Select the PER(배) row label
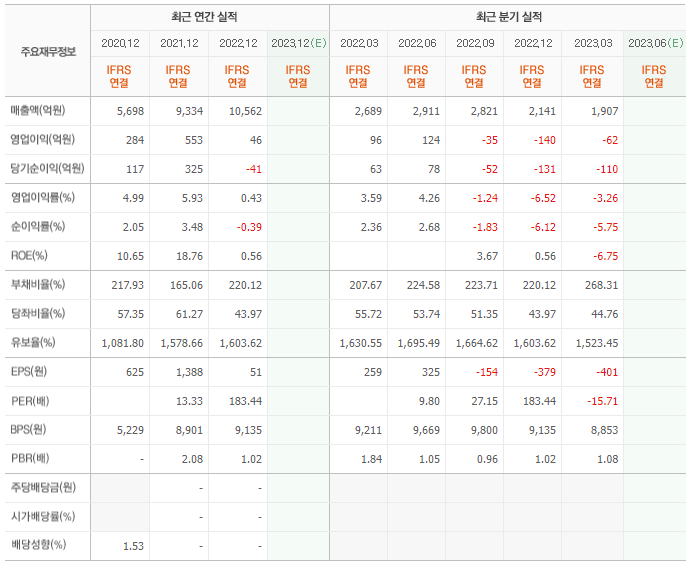Screen dimensions: 691x564 [x=30, y=401]
